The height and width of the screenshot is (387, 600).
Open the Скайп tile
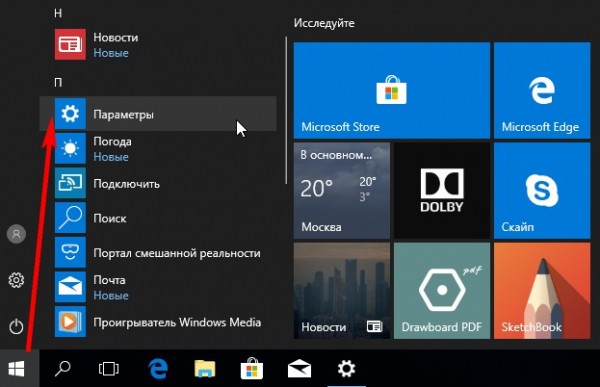coord(542,191)
